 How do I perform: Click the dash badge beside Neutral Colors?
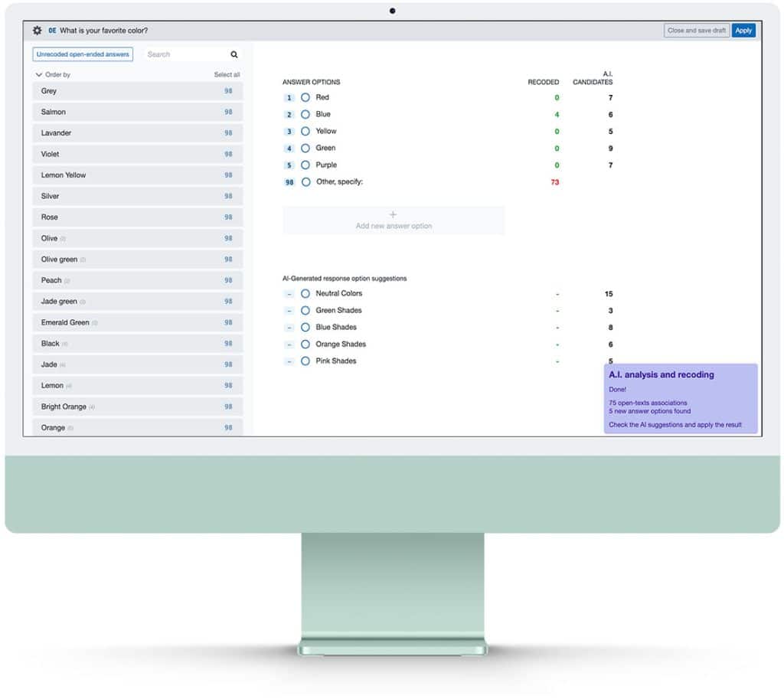(289, 294)
